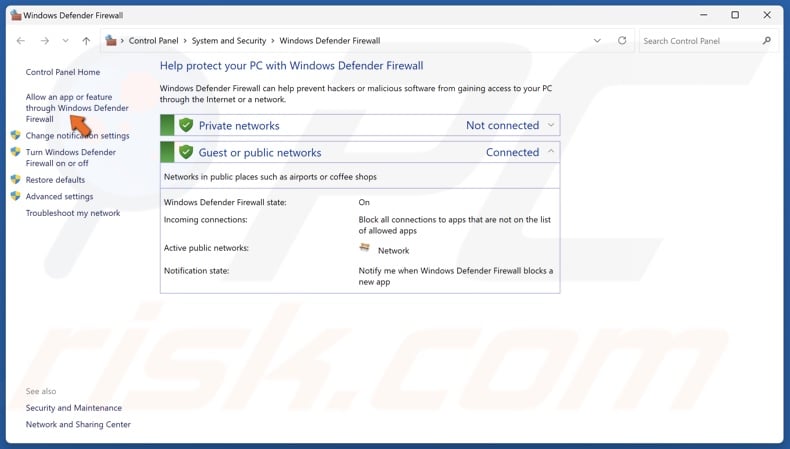Image resolution: width=790 pixels, height=449 pixels.
Task: Click the 'Notification state:' label
Action: 196,271
